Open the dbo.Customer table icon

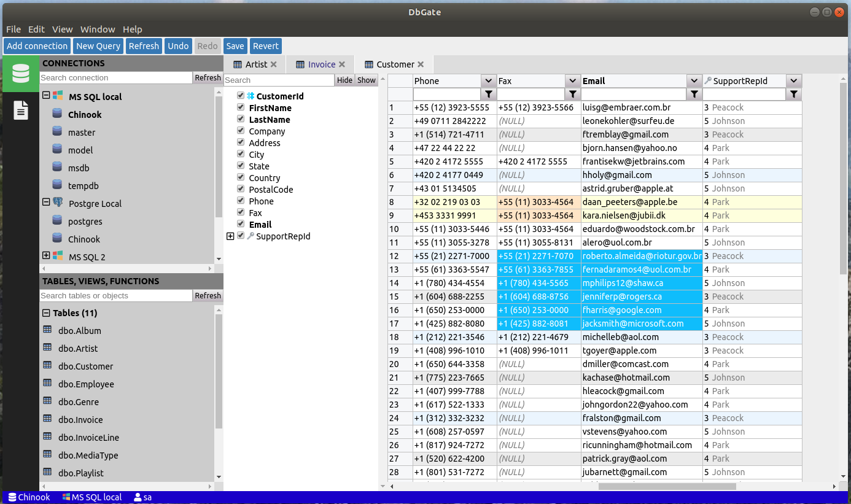pyautogui.click(x=47, y=366)
